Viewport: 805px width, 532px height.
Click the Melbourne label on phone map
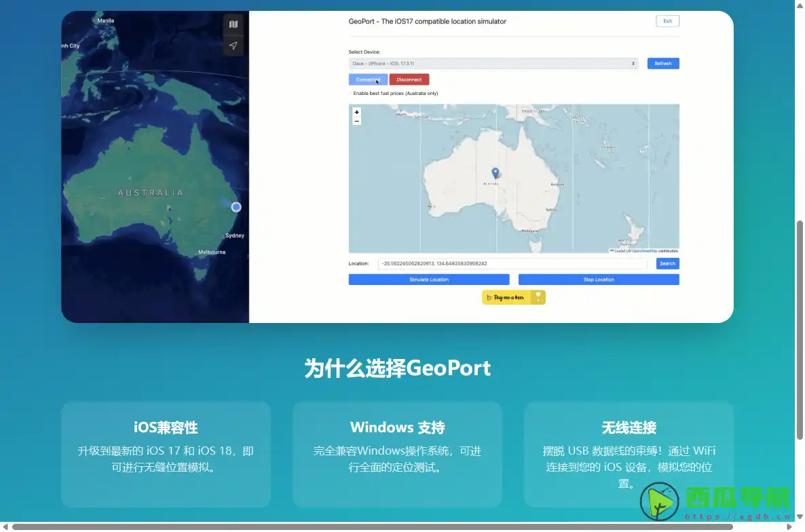[x=212, y=252]
